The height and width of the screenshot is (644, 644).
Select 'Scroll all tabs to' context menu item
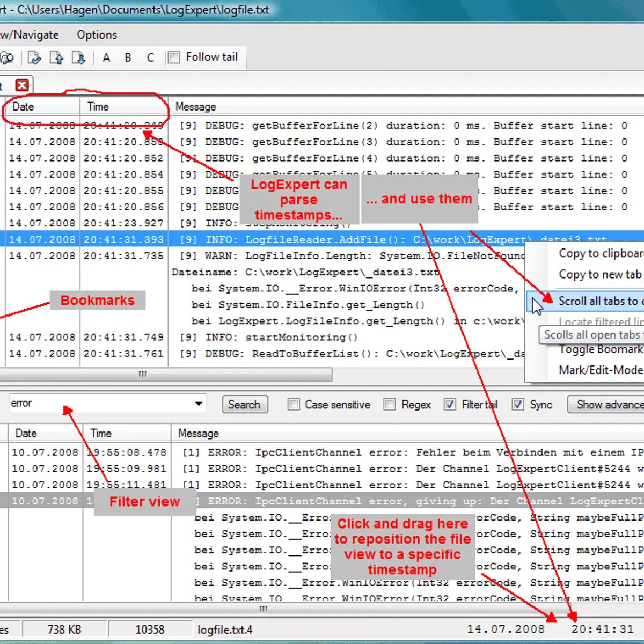[586, 301]
